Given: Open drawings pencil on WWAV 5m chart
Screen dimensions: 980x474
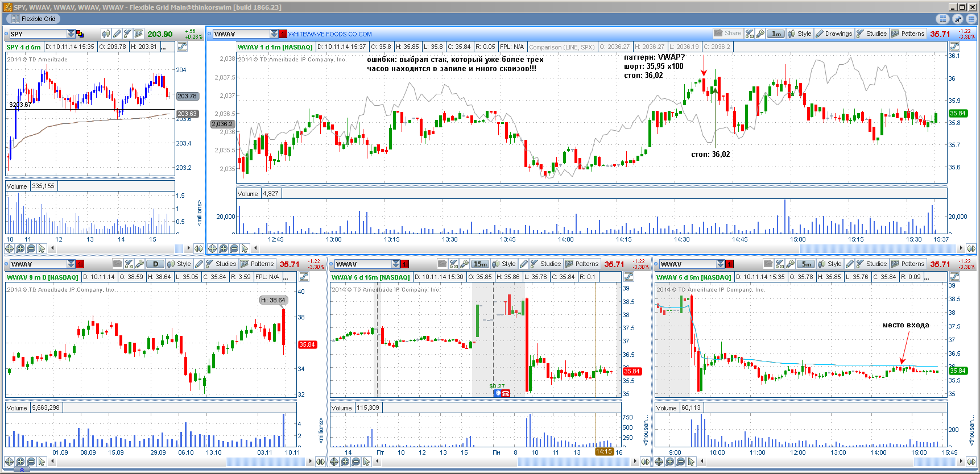Looking at the screenshot, I should click(x=850, y=264).
